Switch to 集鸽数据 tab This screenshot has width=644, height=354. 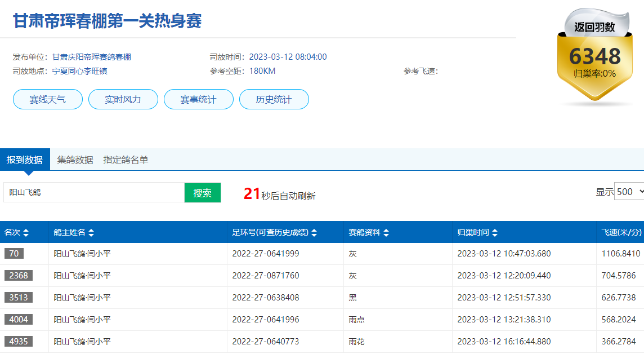[75, 160]
